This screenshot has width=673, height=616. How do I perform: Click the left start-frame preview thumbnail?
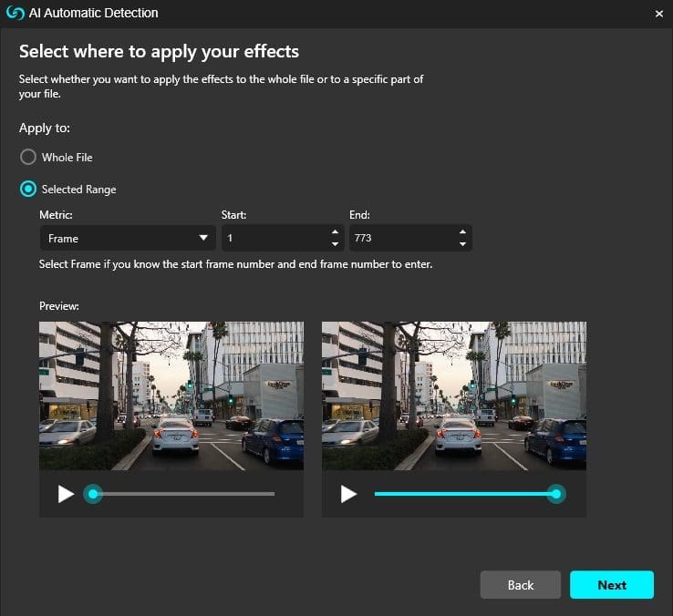(x=171, y=395)
